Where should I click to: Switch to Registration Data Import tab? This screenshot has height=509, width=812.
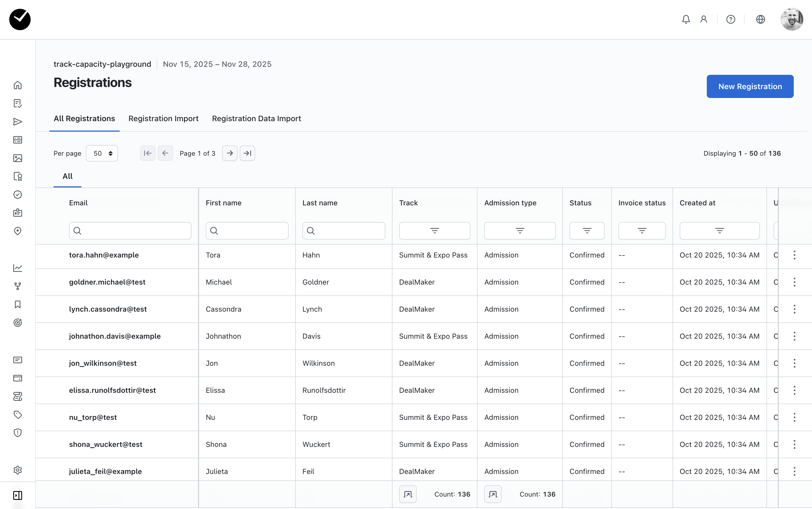[x=256, y=118]
